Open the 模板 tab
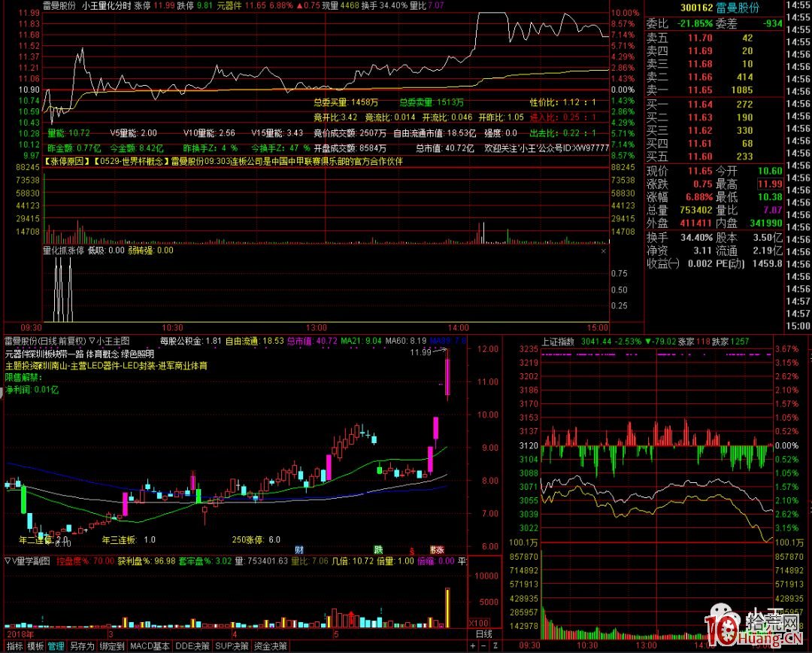 35,646
